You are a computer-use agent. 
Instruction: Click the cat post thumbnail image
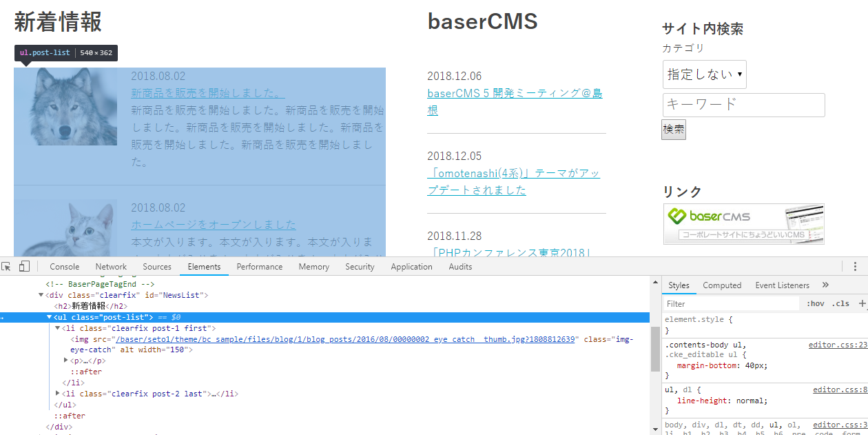tap(65, 228)
